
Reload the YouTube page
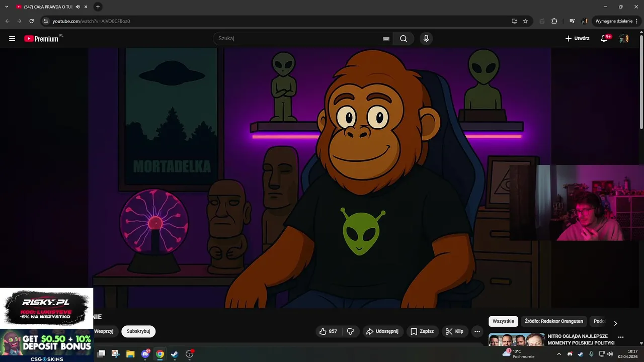(x=31, y=21)
